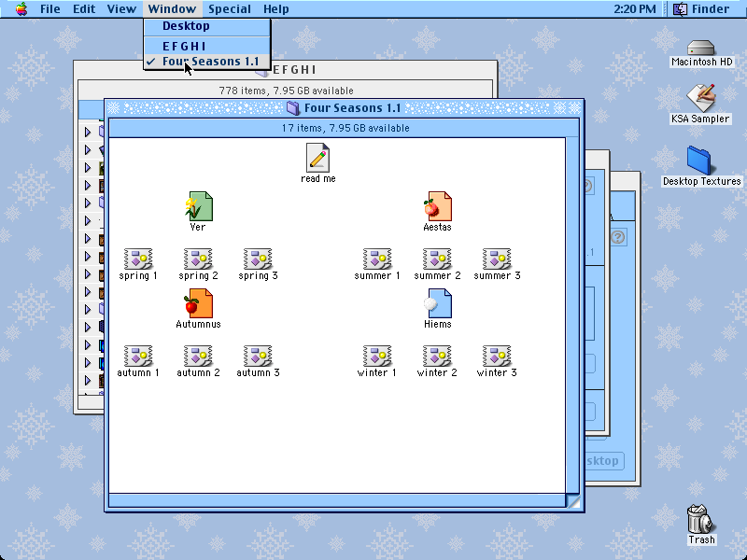This screenshot has height=560, width=747.
Task: Select the Autumnus theme file
Action: (x=198, y=309)
